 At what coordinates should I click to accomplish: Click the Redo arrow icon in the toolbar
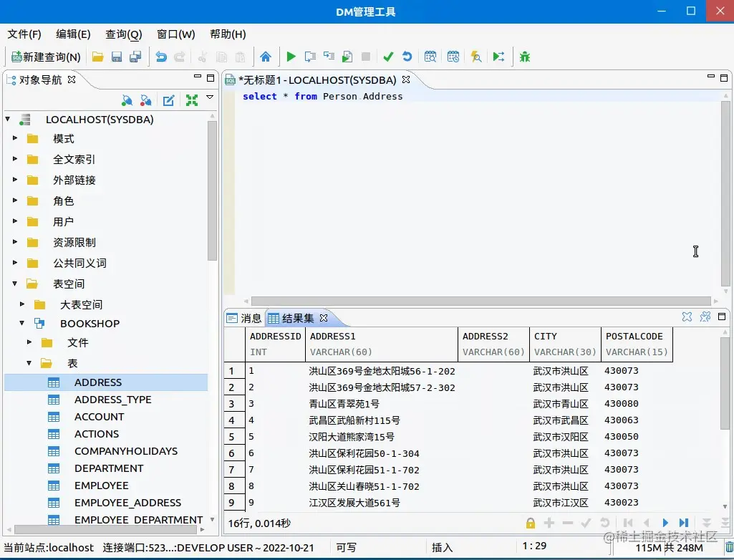click(179, 57)
